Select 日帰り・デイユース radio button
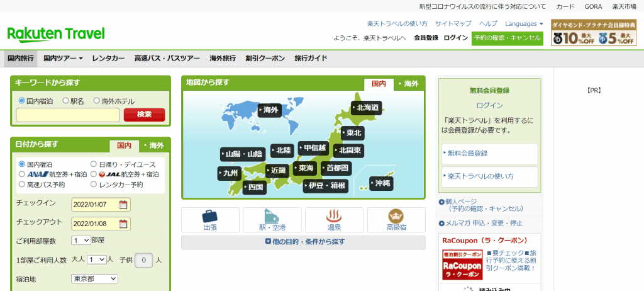 [93, 164]
